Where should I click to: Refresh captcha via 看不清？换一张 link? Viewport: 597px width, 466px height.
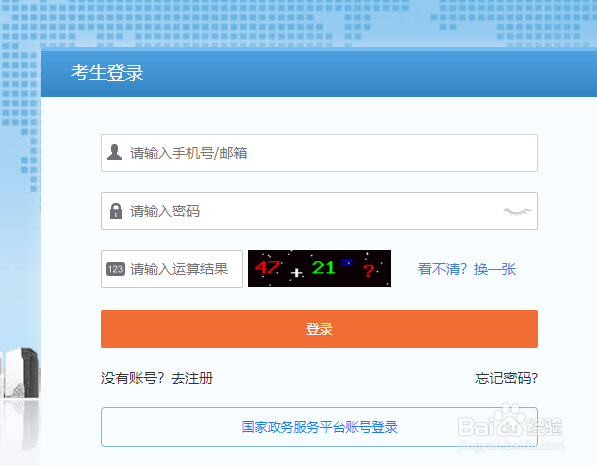click(x=466, y=269)
